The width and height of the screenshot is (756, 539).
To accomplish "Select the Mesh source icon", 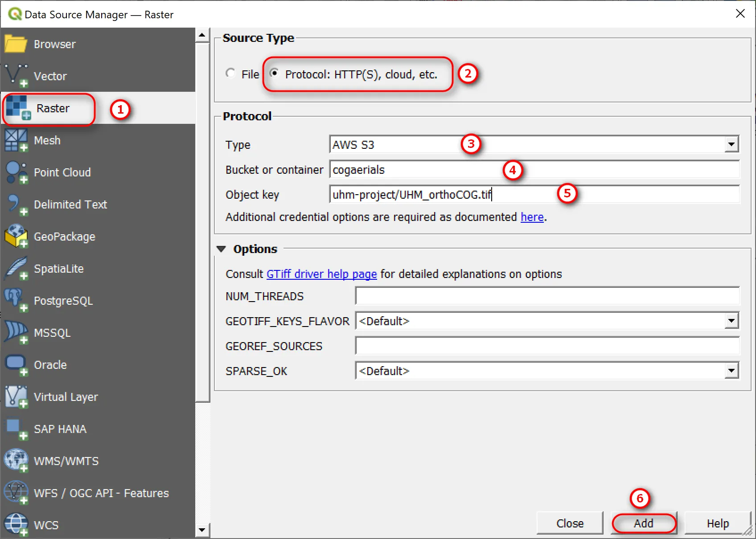I will [16, 140].
